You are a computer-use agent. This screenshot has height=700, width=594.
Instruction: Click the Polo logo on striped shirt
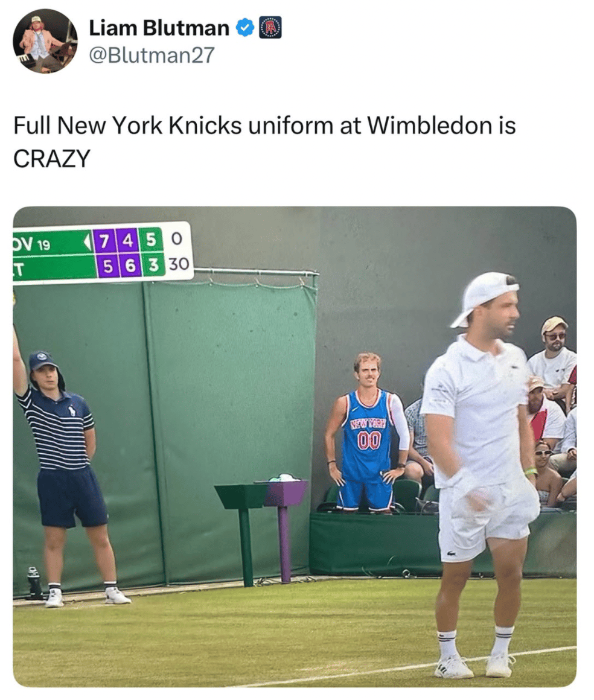tap(71, 410)
